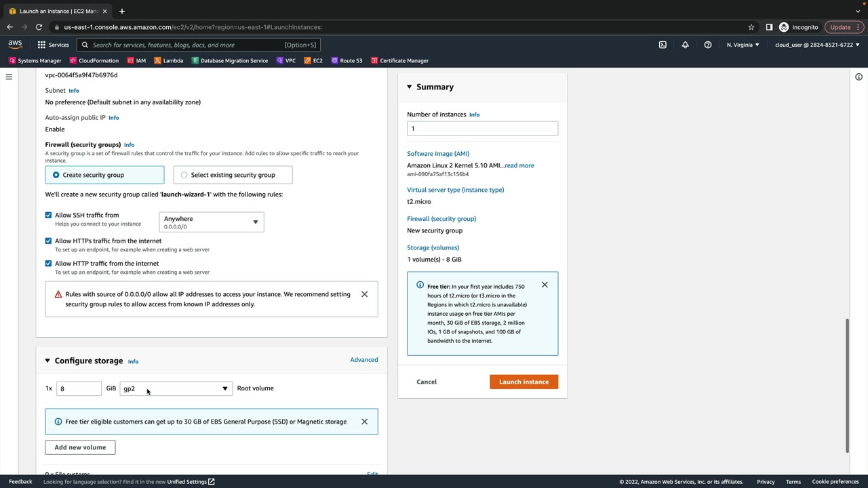
Task: Open the tab search chevron in Chrome
Action: point(859,11)
